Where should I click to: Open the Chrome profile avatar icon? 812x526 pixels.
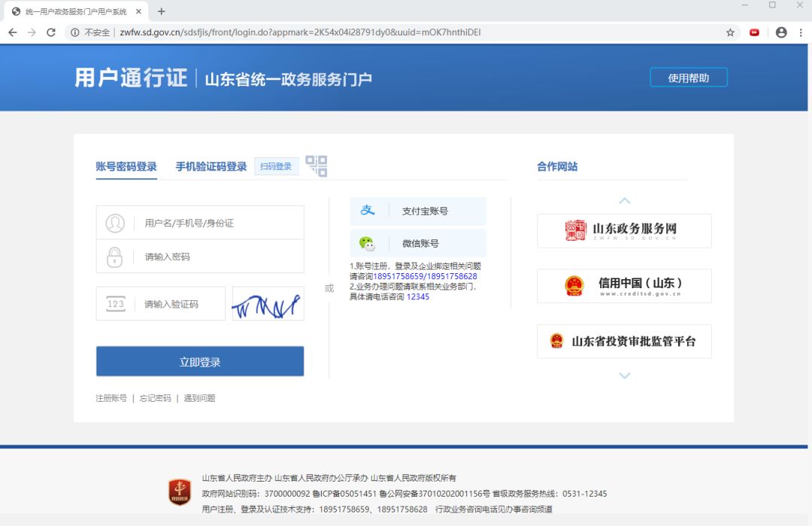pyautogui.click(x=781, y=32)
